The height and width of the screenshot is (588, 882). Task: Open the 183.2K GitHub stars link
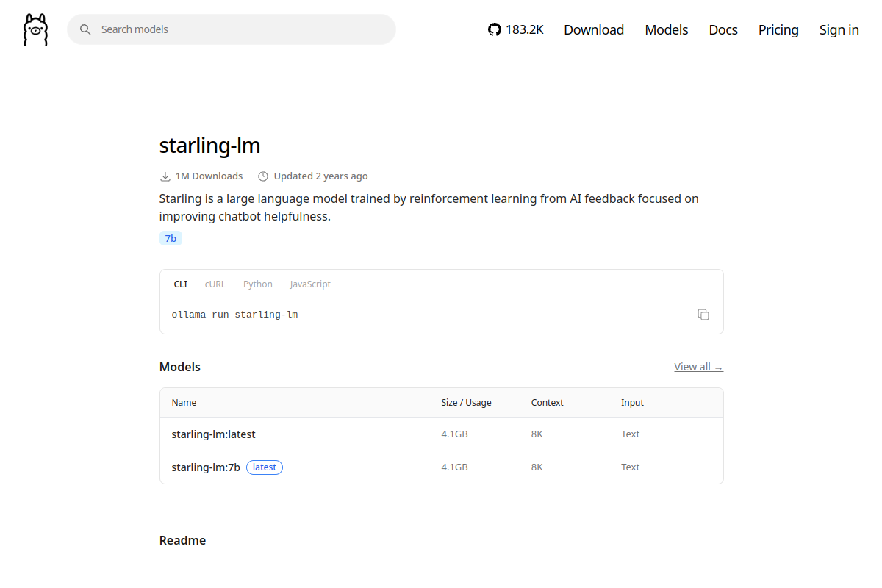(516, 29)
